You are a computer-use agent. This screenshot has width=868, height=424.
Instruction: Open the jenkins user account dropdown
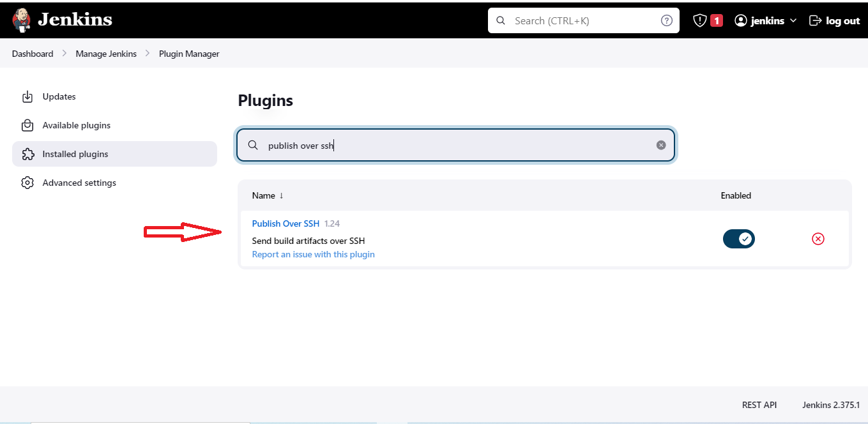pyautogui.click(x=760, y=20)
